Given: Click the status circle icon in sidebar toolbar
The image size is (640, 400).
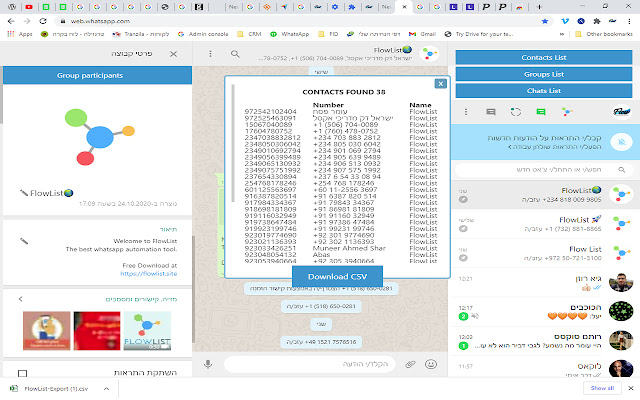Looking at the screenshot, I should tap(516, 112).
